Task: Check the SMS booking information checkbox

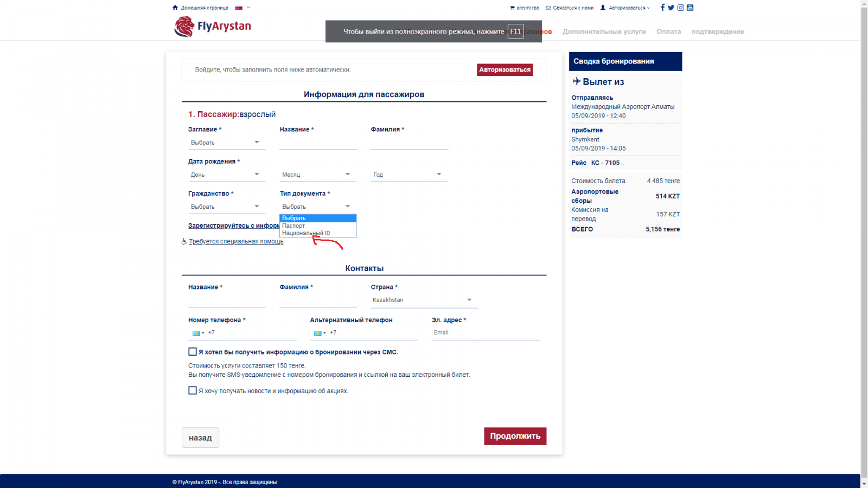Action: point(193,351)
